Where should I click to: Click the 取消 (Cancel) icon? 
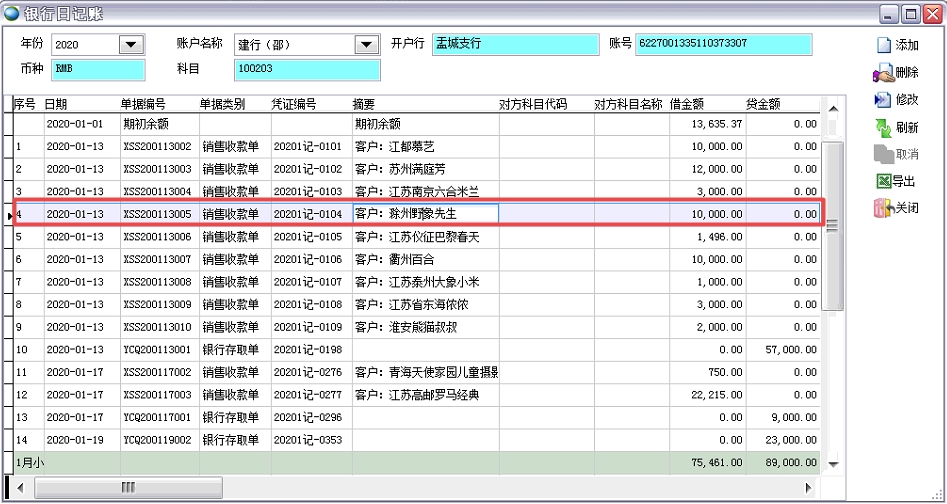[x=883, y=154]
